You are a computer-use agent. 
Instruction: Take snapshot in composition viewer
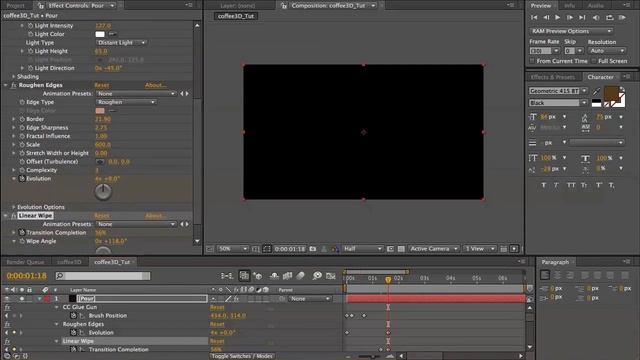[x=313, y=249]
